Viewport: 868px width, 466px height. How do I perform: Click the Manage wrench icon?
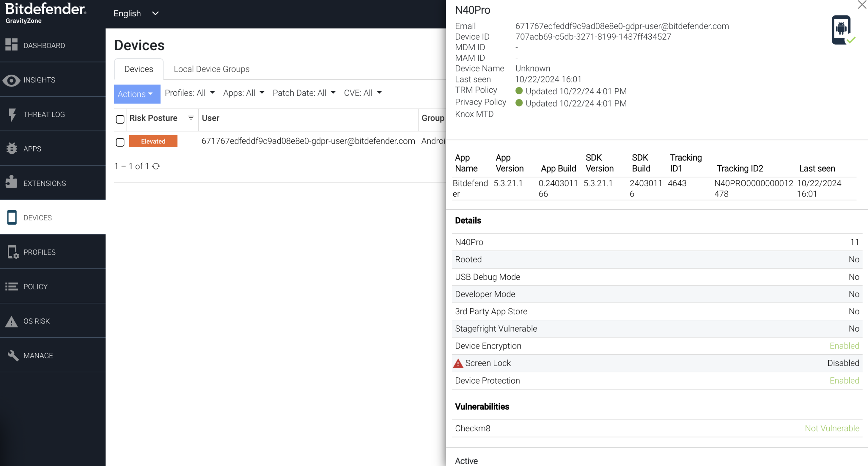[13, 355]
